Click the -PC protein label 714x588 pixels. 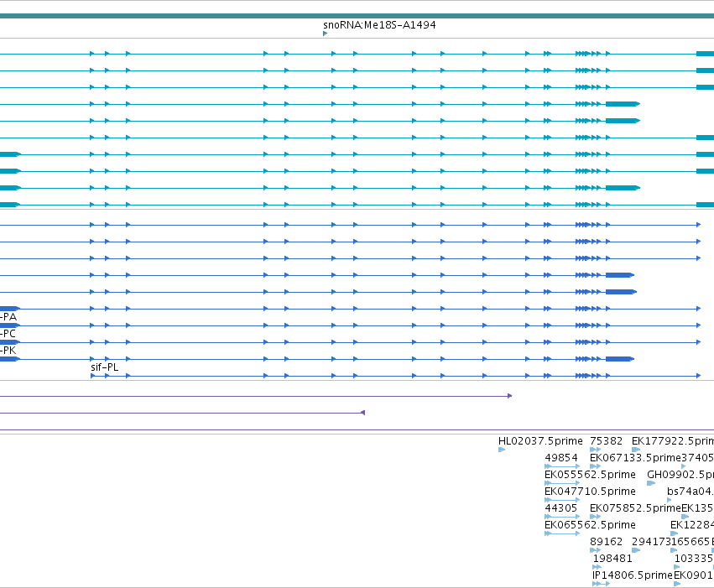click(8, 334)
